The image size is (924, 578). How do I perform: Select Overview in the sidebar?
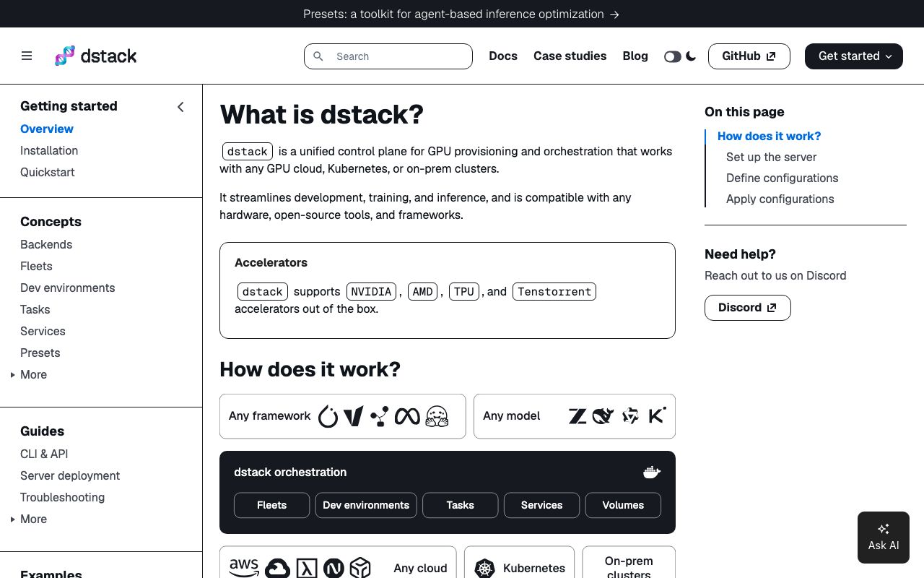click(x=47, y=129)
